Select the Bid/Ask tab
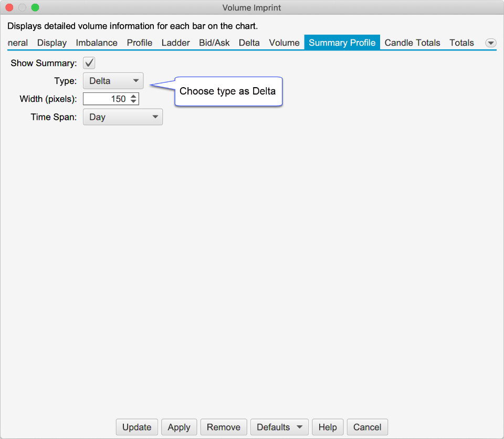 point(214,43)
